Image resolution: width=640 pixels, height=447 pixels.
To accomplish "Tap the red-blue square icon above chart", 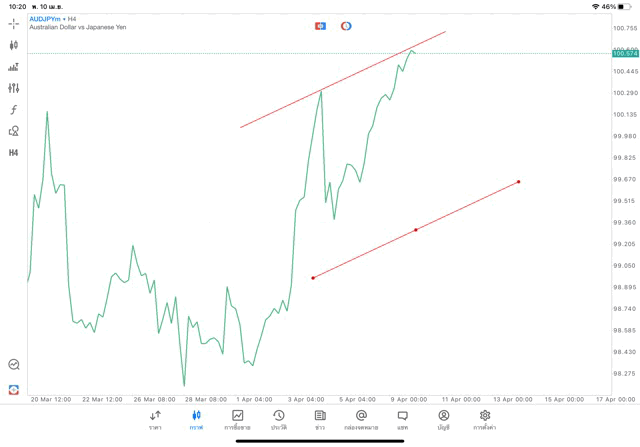I will [320, 26].
